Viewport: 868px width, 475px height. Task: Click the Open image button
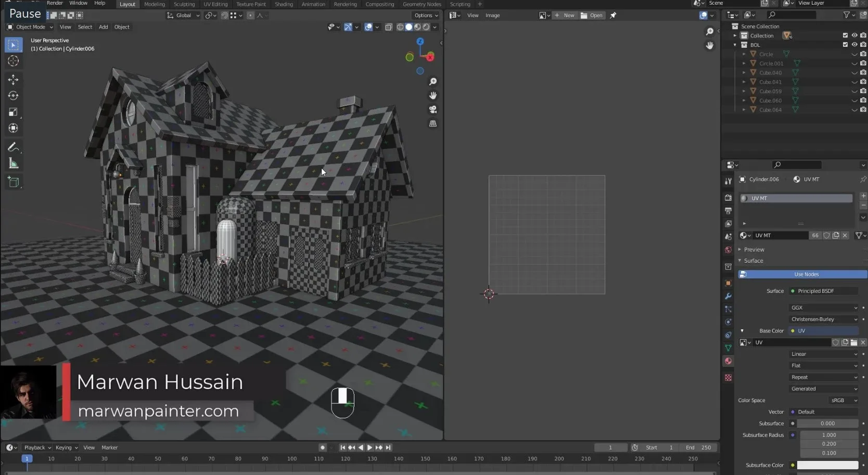coord(592,16)
